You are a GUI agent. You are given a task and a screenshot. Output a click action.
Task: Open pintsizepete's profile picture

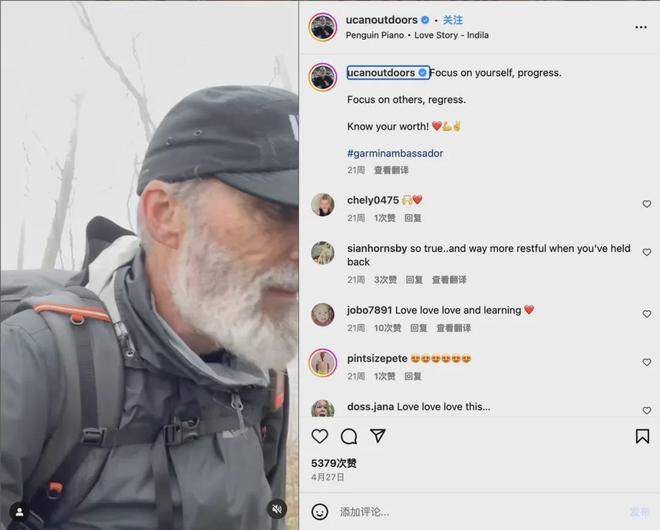(x=323, y=363)
